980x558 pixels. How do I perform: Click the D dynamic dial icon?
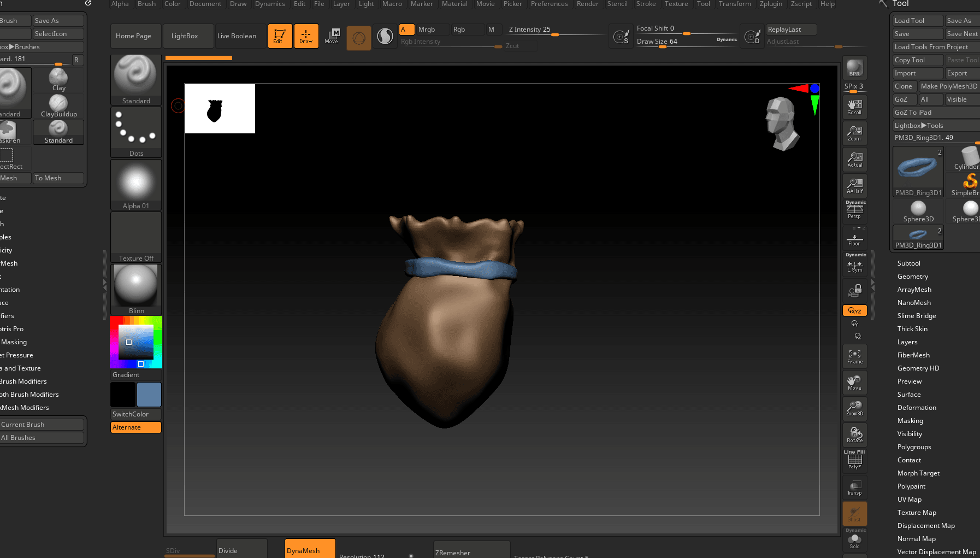click(x=752, y=37)
